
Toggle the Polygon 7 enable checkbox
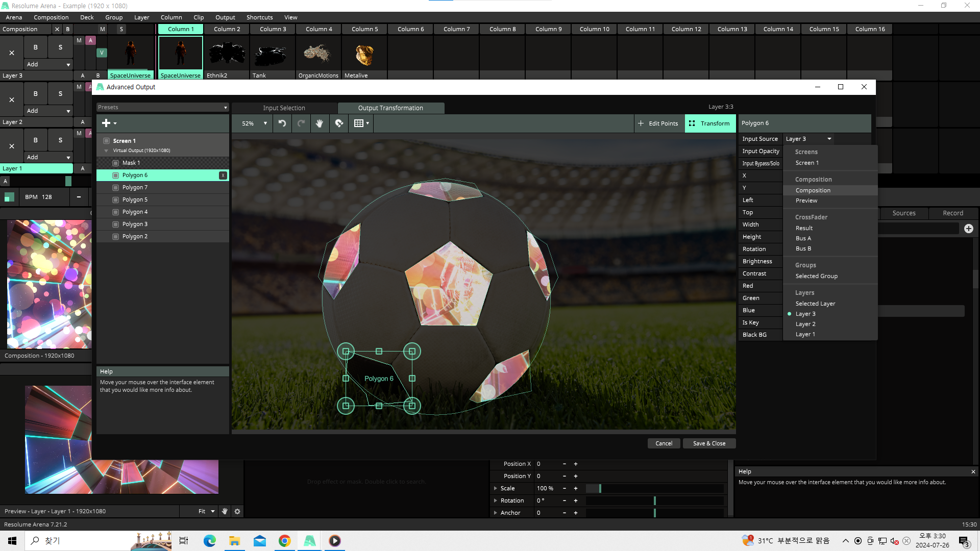click(115, 188)
